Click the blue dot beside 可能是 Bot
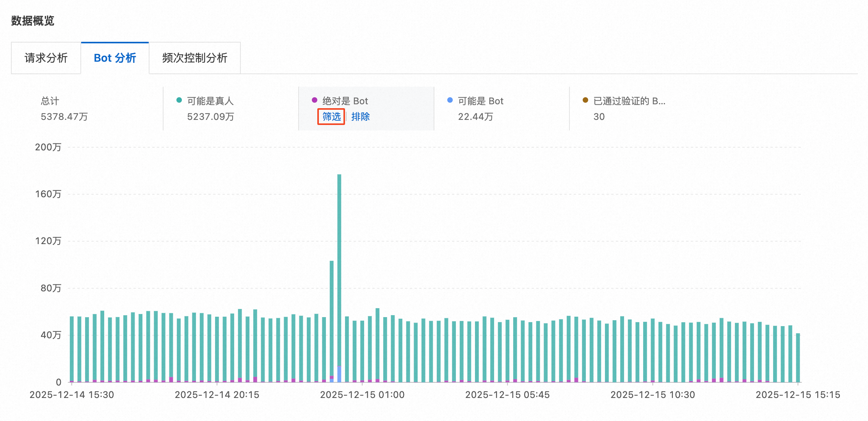This screenshot has height=421, width=868. pos(450,100)
